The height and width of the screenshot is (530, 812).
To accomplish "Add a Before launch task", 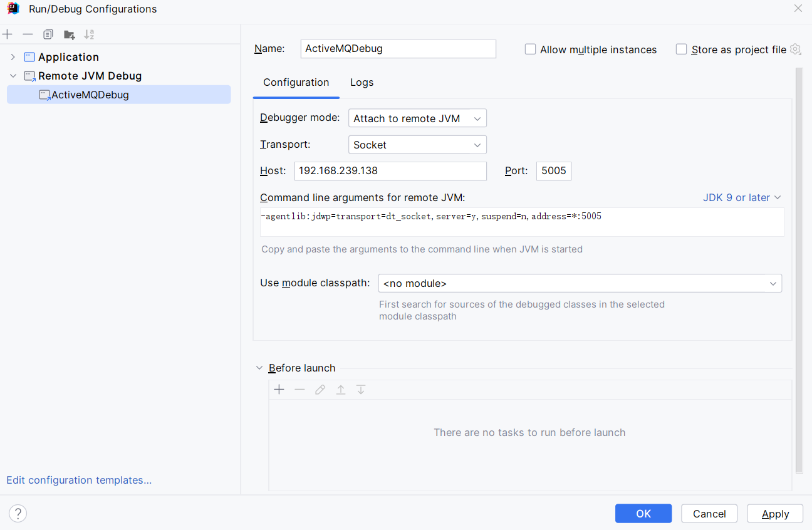I will point(279,390).
